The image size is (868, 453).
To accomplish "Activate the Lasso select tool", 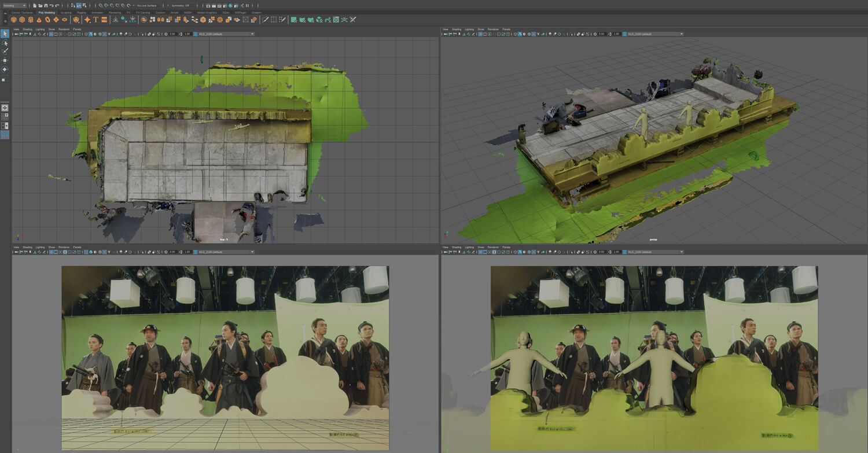I will (x=5, y=43).
